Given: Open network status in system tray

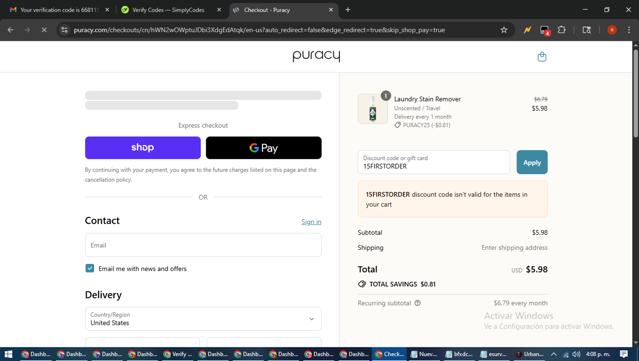Looking at the screenshot, I should (566, 354).
